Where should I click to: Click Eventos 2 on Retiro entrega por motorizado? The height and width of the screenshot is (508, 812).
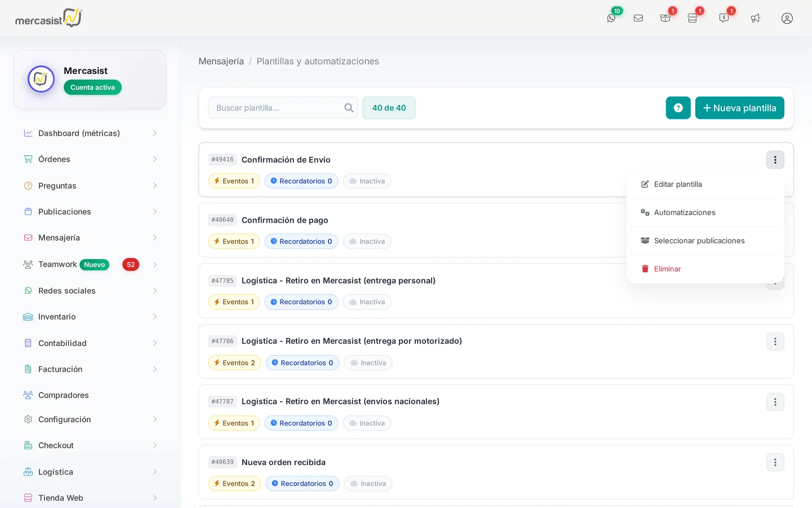click(235, 363)
